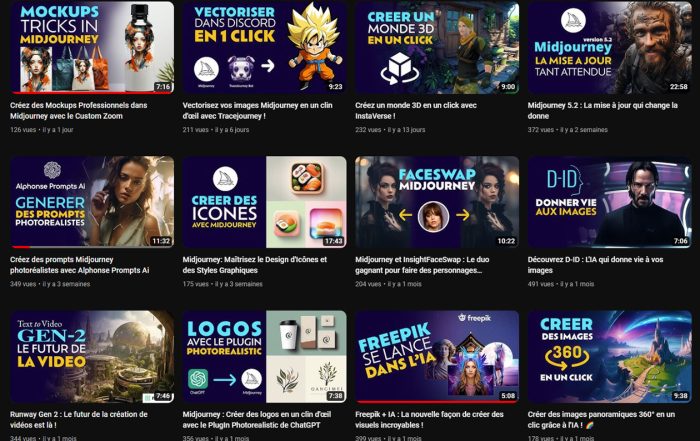Click '211 vues • il y a 6 jours'
The image size is (700, 441).
[216, 130]
